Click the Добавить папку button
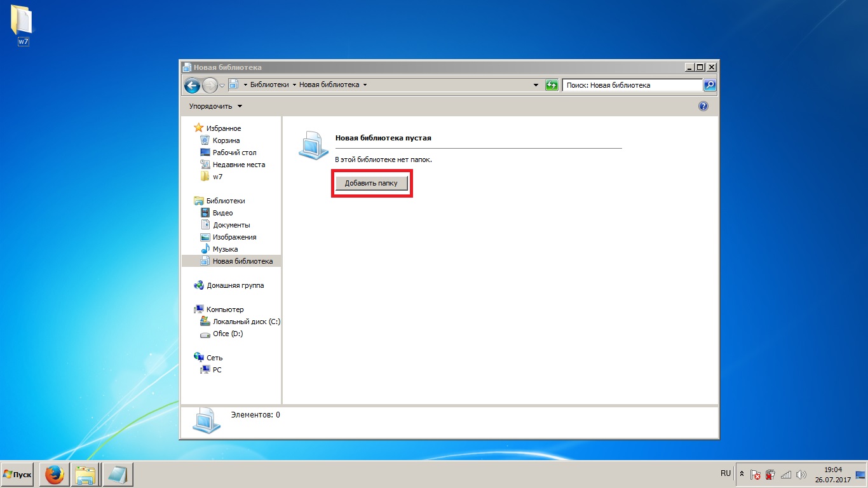The image size is (868, 488). [x=371, y=183]
